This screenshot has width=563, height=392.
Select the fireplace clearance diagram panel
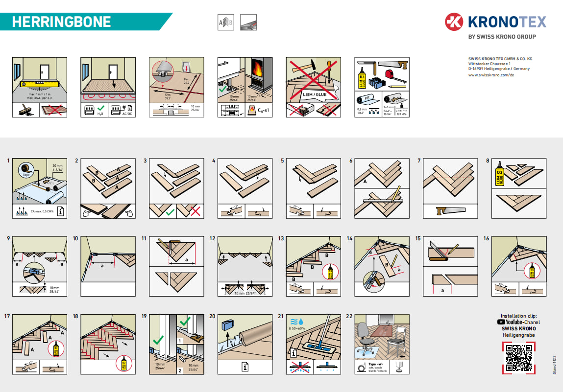245,87
